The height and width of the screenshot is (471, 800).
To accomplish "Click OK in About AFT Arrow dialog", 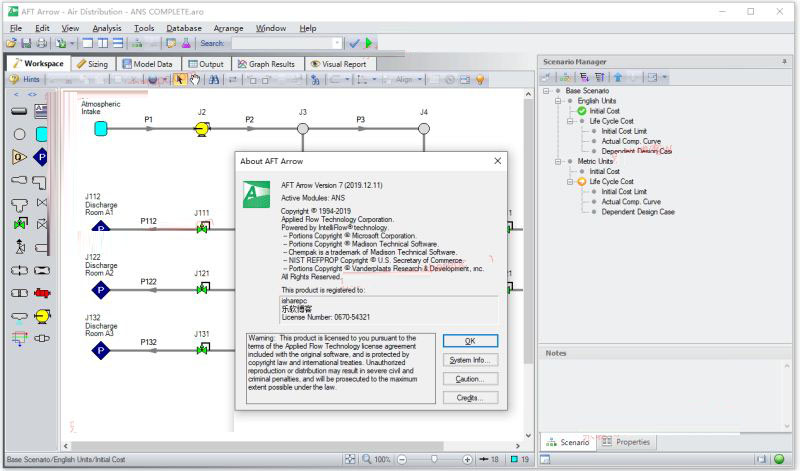I will pyautogui.click(x=470, y=341).
